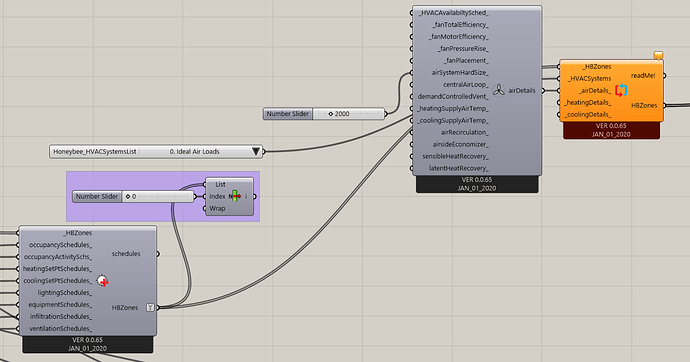Click the red-blue arrows icon on HVAC component
Viewport: 690px width, 362px height.
(621, 90)
